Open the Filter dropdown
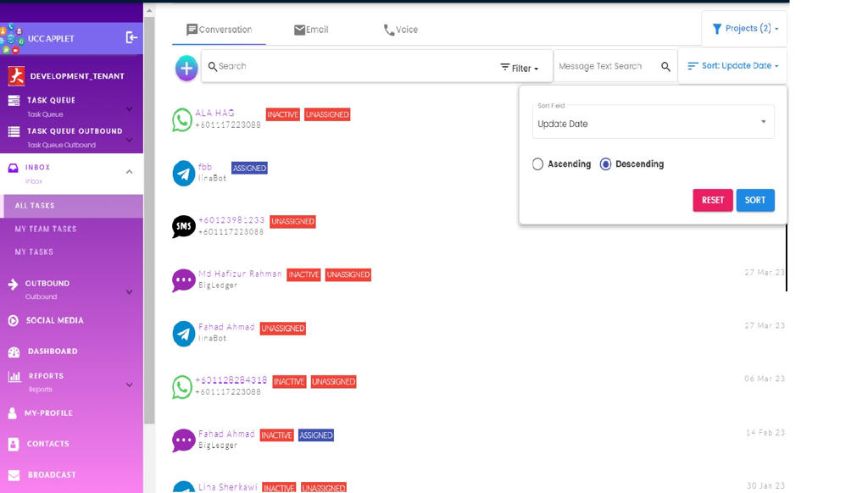Viewport: 868px width, 493px height. (520, 68)
